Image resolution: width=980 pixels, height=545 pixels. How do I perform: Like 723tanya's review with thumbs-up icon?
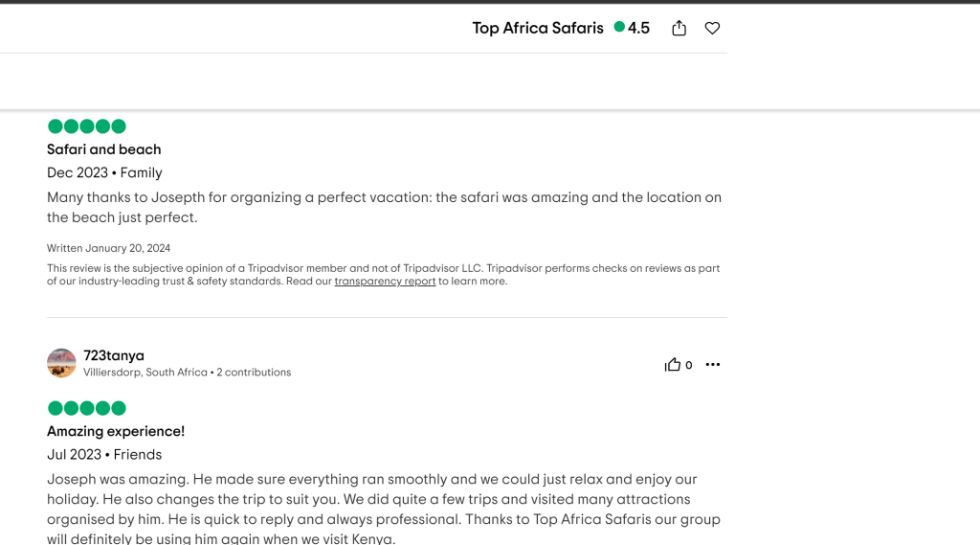pos(673,365)
